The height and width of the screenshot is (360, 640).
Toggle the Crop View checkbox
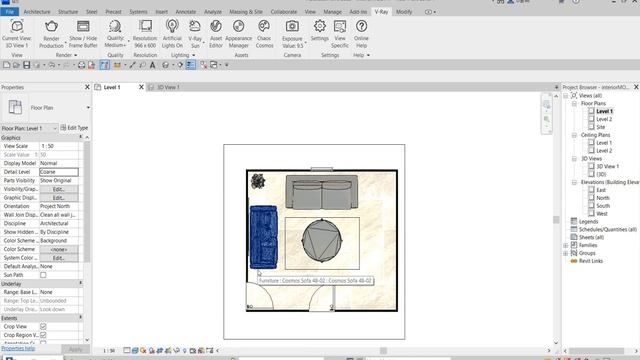43,327
